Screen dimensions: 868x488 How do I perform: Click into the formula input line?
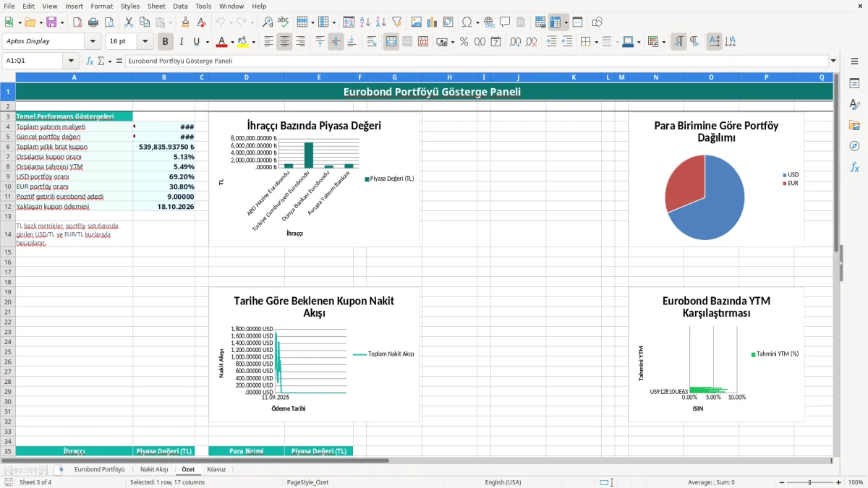click(x=477, y=61)
